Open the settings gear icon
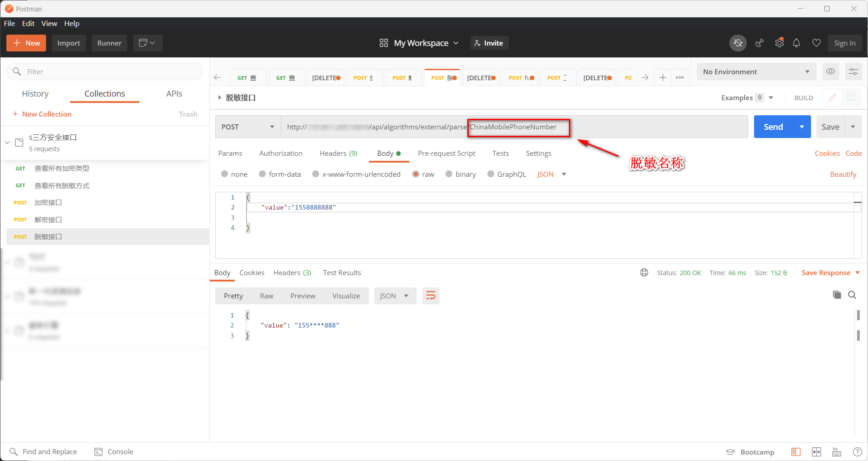868x461 pixels. pyautogui.click(x=779, y=43)
